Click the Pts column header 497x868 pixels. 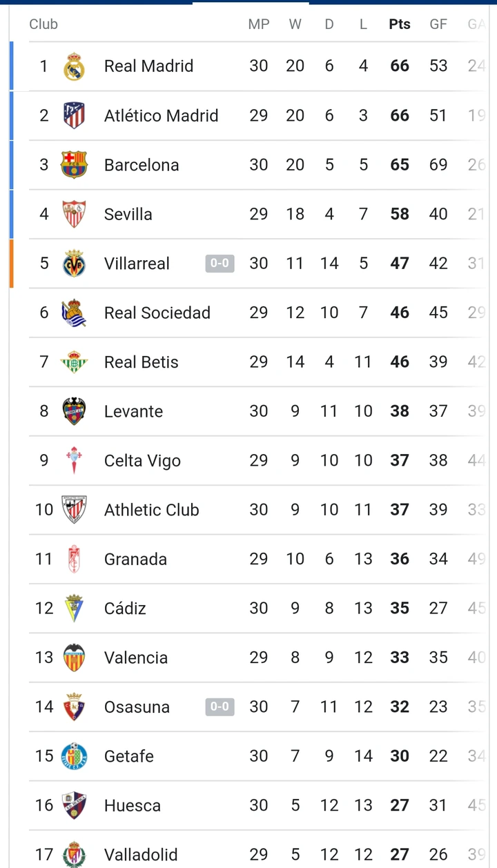click(x=399, y=24)
